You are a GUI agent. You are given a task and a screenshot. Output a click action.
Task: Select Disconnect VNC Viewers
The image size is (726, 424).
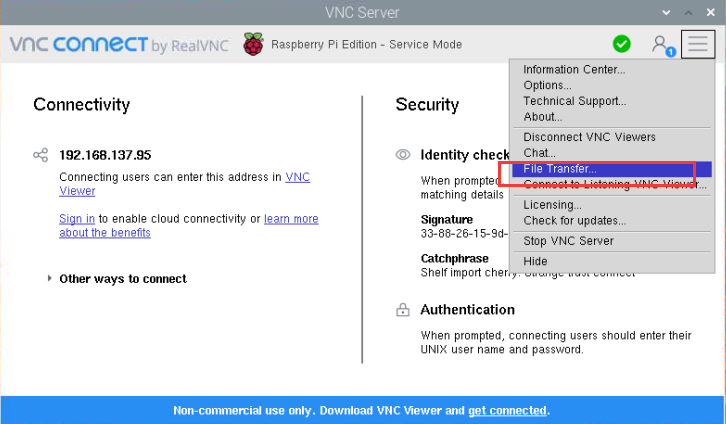point(589,137)
